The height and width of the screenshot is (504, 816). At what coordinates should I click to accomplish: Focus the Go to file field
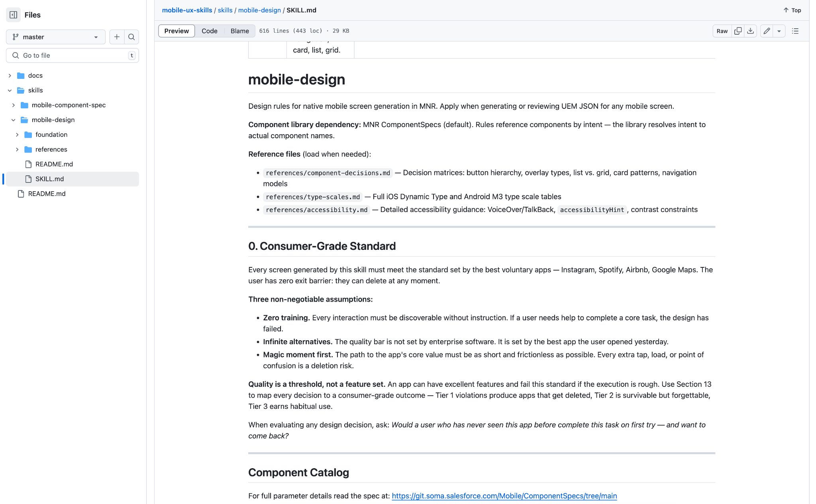(x=73, y=55)
